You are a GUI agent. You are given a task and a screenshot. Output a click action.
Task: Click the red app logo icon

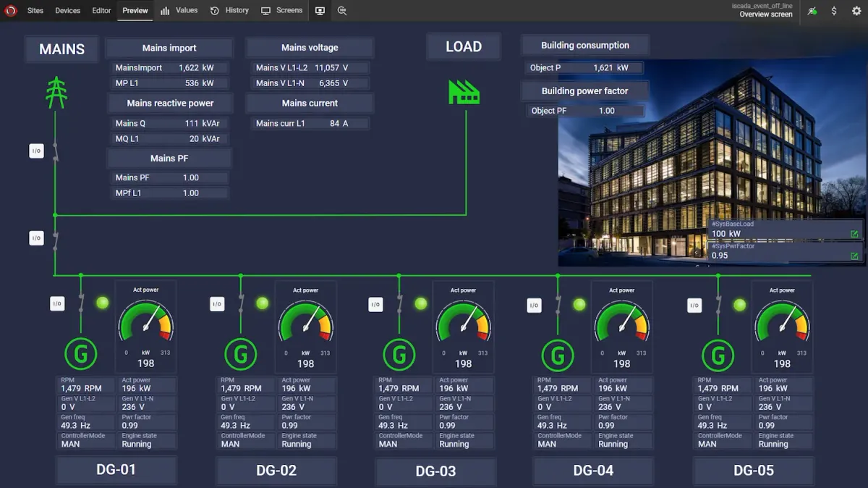pyautogui.click(x=10, y=11)
